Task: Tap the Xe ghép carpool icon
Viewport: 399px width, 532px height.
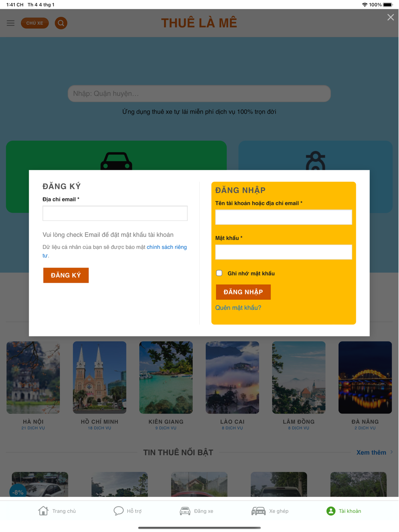Action: click(x=259, y=511)
